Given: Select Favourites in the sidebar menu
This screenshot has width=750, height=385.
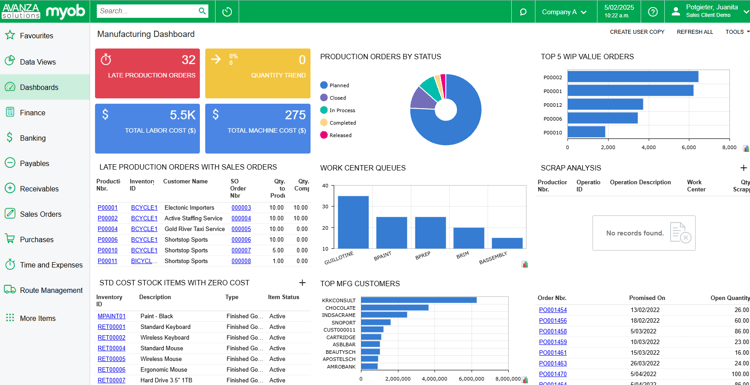Looking at the screenshot, I should point(36,36).
